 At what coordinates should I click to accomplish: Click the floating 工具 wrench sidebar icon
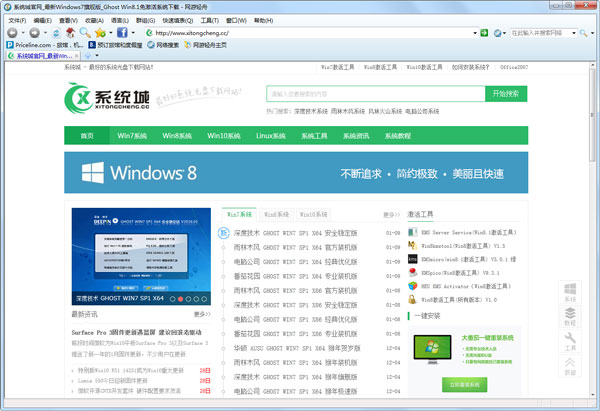(x=570, y=341)
